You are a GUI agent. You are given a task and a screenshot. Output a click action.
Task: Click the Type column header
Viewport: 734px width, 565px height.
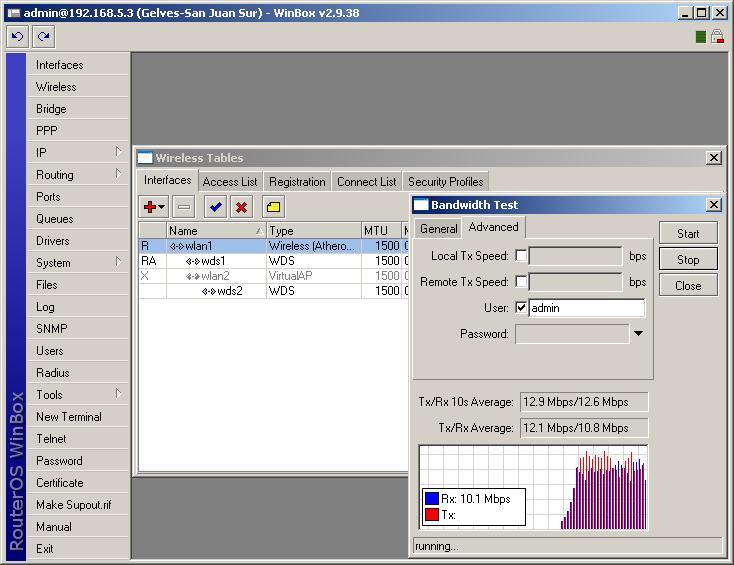[x=314, y=230]
